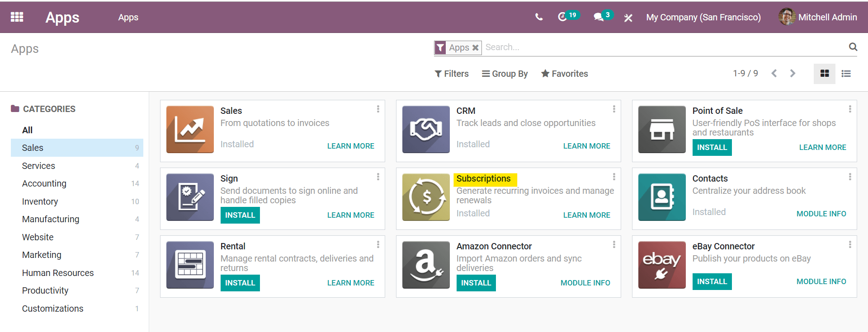Click Learn More for CRM
This screenshot has width=868, height=332.
[x=586, y=146]
